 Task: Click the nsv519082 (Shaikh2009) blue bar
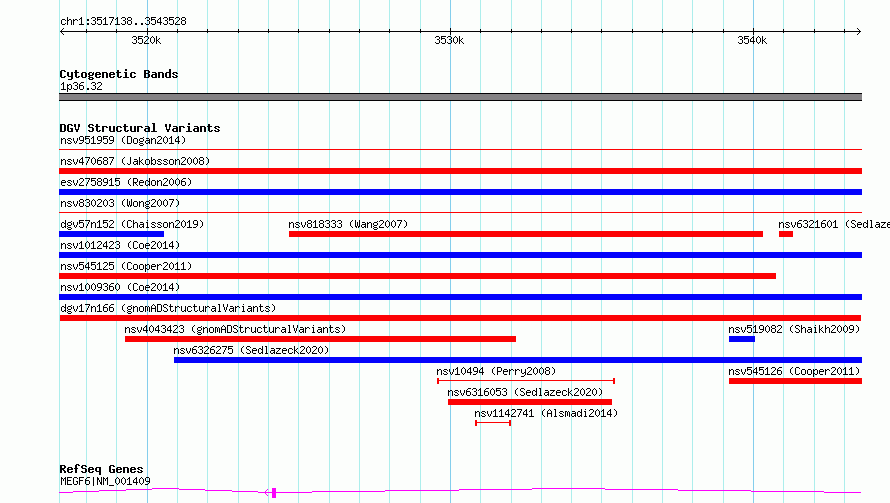[x=742, y=339]
